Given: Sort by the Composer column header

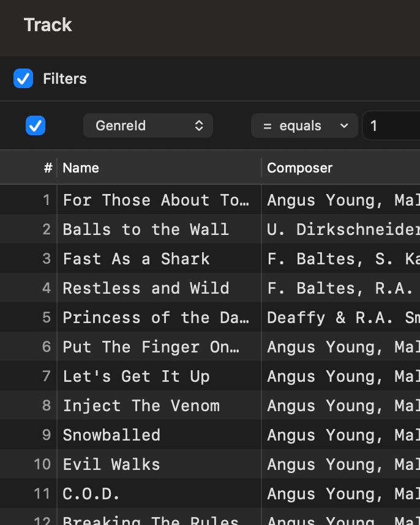Looking at the screenshot, I should coord(340,168).
